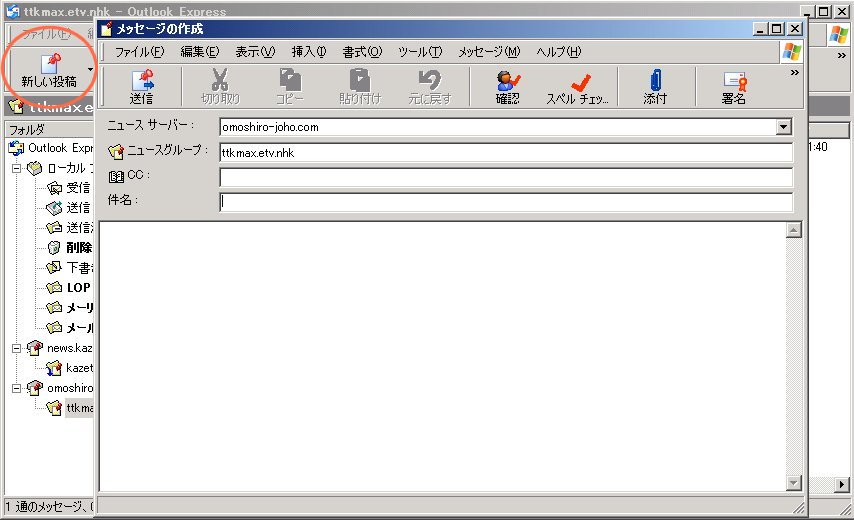Open the ファイル(F) menu in compose window
This screenshot has width=854, height=520.
click(139, 52)
